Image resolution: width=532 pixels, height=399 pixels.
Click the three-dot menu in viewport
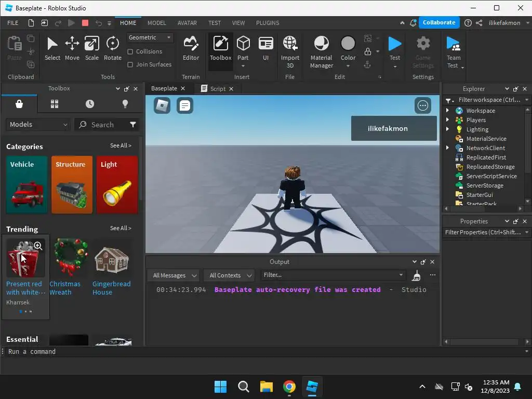coord(423,105)
